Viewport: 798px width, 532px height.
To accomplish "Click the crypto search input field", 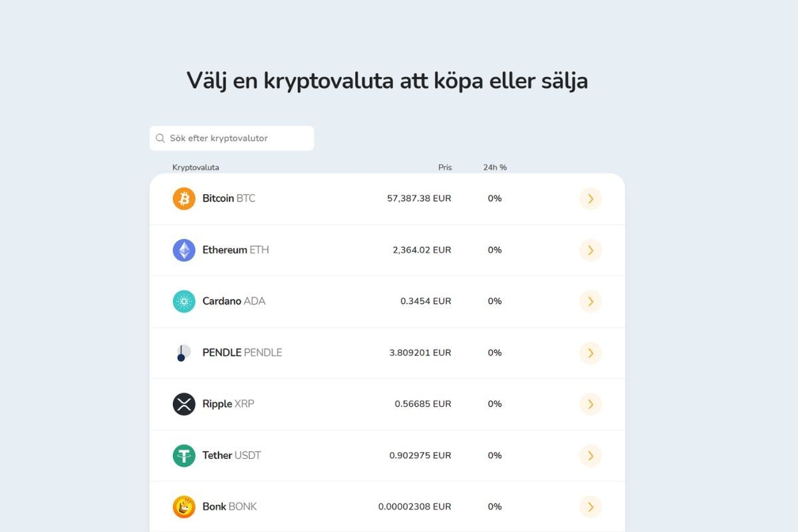I will tap(232, 138).
